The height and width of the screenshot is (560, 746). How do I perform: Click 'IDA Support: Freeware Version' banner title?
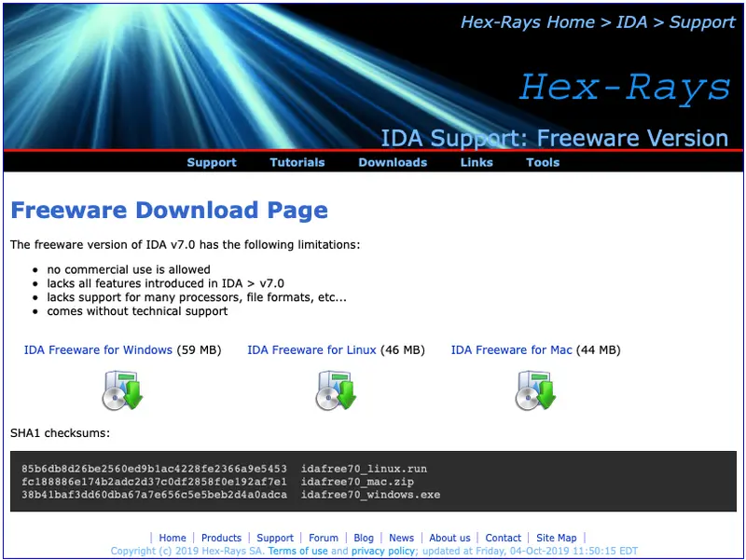tap(554, 138)
